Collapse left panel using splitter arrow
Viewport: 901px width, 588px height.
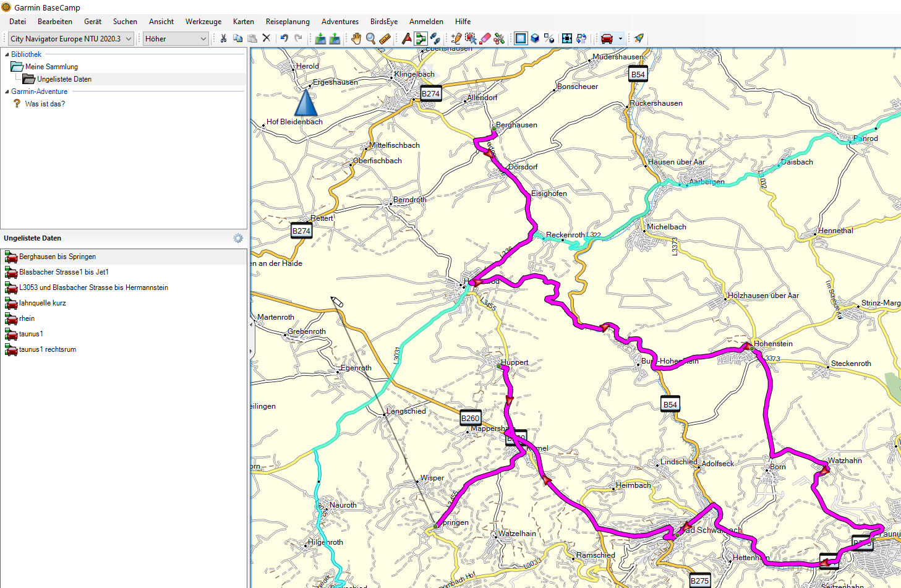tap(250, 324)
